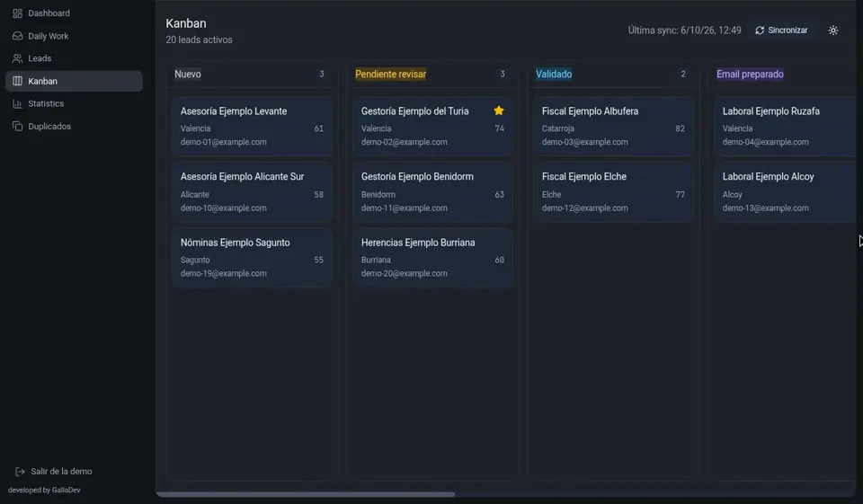The height and width of the screenshot is (504, 863).
Task: Click the exit icon beside Salir de la demo
Action: pyautogui.click(x=21, y=472)
